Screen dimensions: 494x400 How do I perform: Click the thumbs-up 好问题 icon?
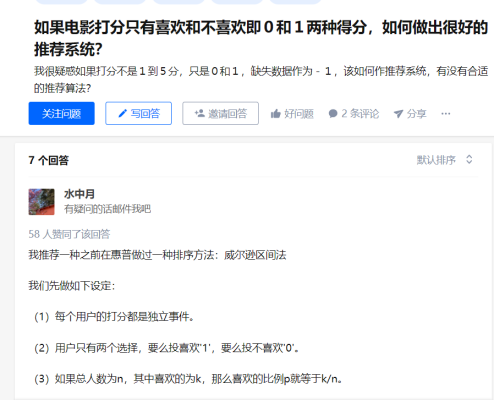[276, 114]
